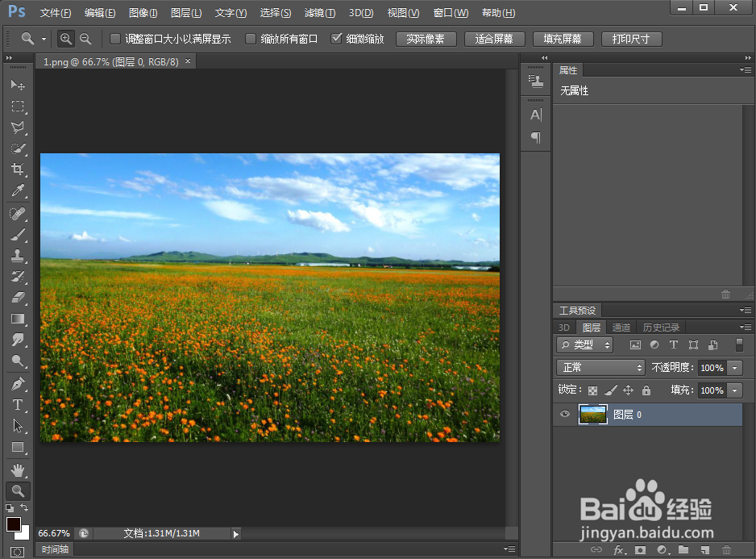Click the foreground color swatch
The width and height of the screenshot is (756, 559).
[x=14, y=524]
